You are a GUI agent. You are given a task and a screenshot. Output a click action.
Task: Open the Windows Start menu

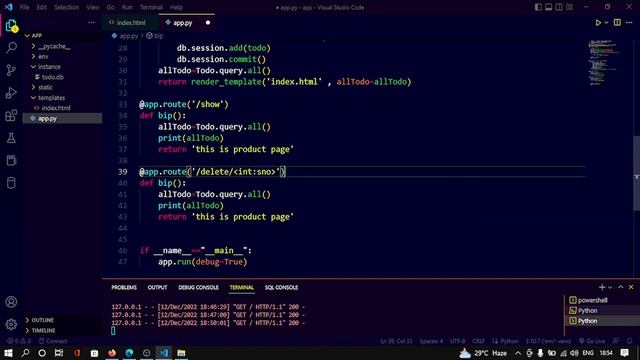click(8, 353)
